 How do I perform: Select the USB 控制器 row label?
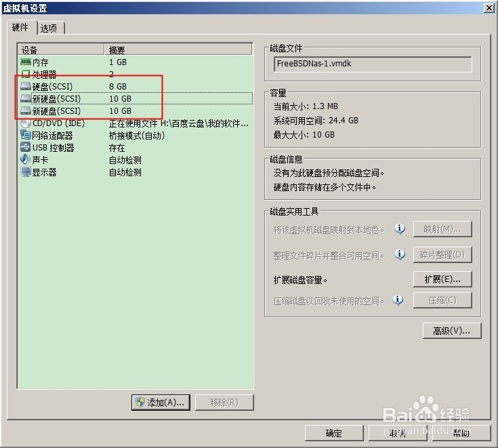pyautogui.click(x=53, y=148)
